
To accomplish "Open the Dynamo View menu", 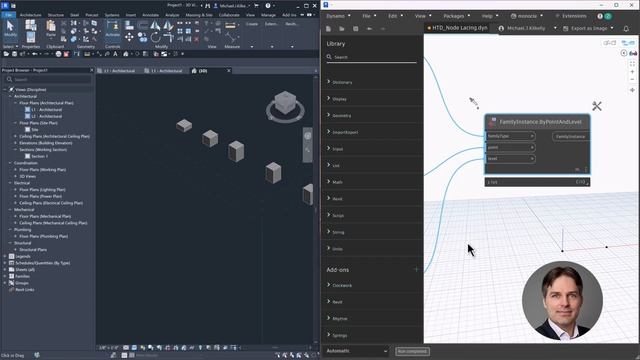I will tap(423, 16).
